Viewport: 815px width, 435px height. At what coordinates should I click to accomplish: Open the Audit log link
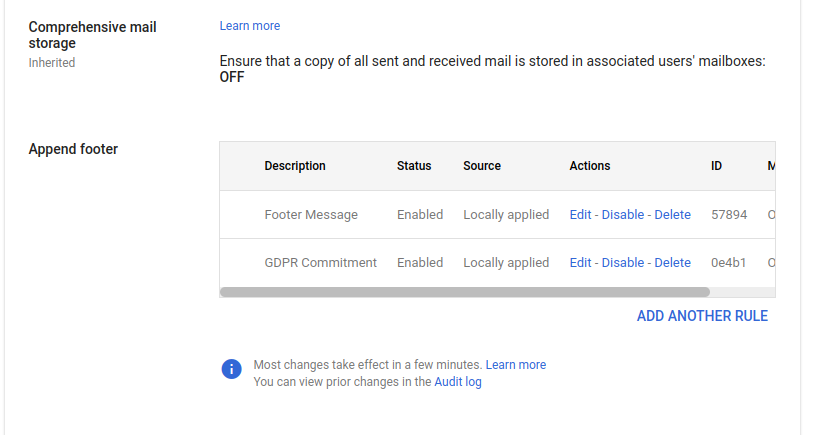click(x=458, y=382)
